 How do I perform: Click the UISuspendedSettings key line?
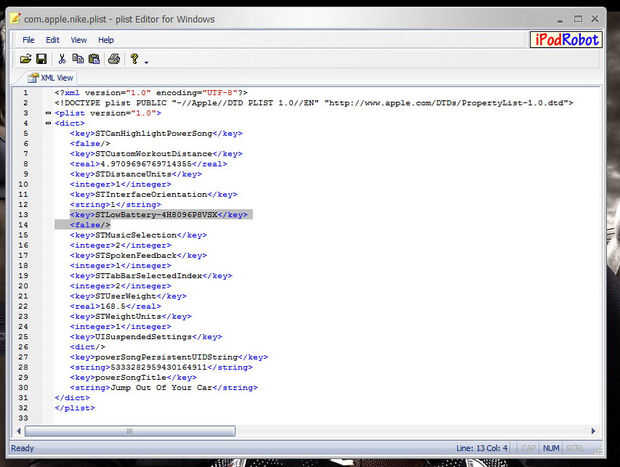[x=146, y=337]
